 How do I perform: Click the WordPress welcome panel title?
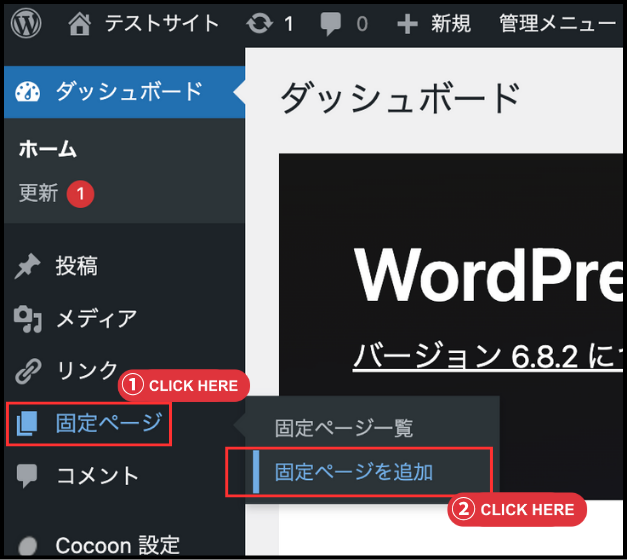coord(488,275)
